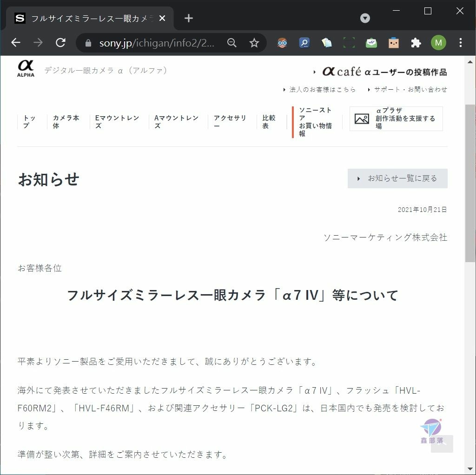
Task: Close the current Sony tab
Action: pyautogui.click(x=162, y=19)
